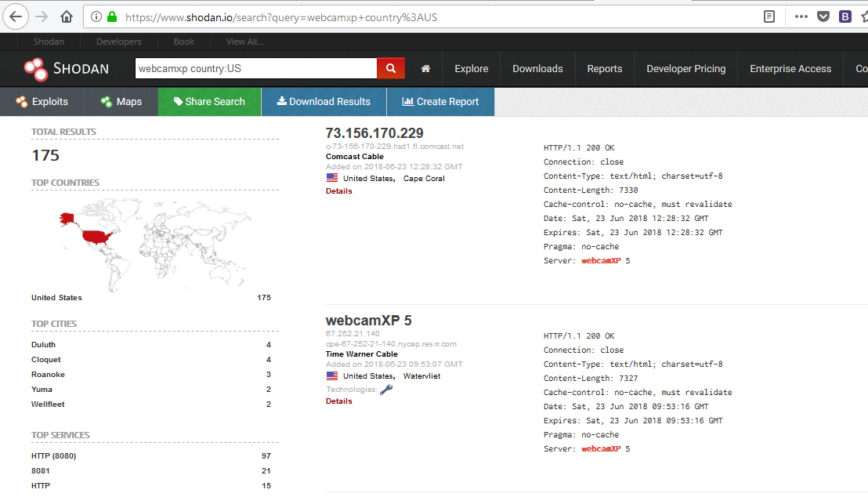Image resolution: width=868 pixels, height=497 pixels.
Task: Click Server webcamXP 5 line in first result
Action: [x=587, y=260]
